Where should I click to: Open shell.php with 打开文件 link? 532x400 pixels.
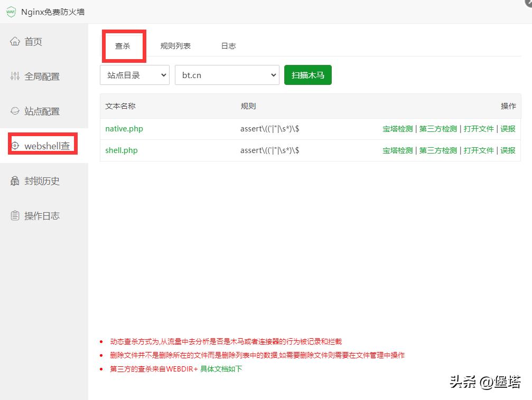(x=479, y=150)
